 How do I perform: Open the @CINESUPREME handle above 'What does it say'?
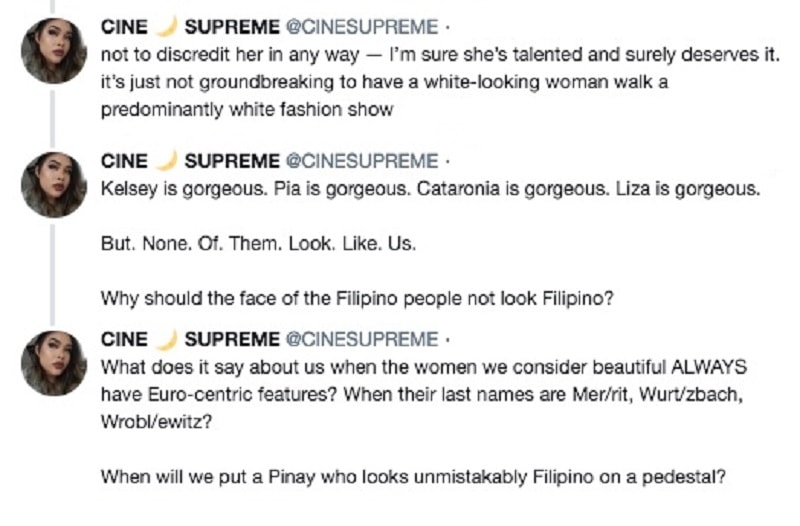[362, 339]
